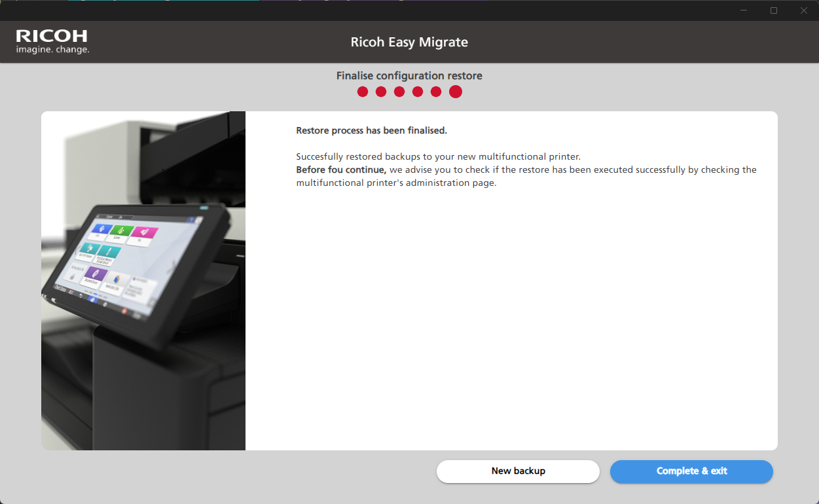Click the large final progress step dot
This screenshot has height=504, width=819.
pyautogui.click(x=456, y=92)
